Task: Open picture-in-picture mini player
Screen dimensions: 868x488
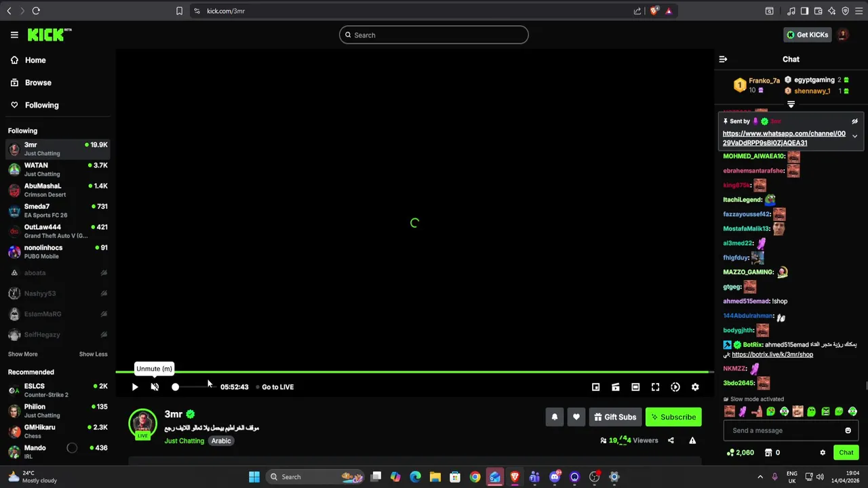Action: click(x=595, y=387)
